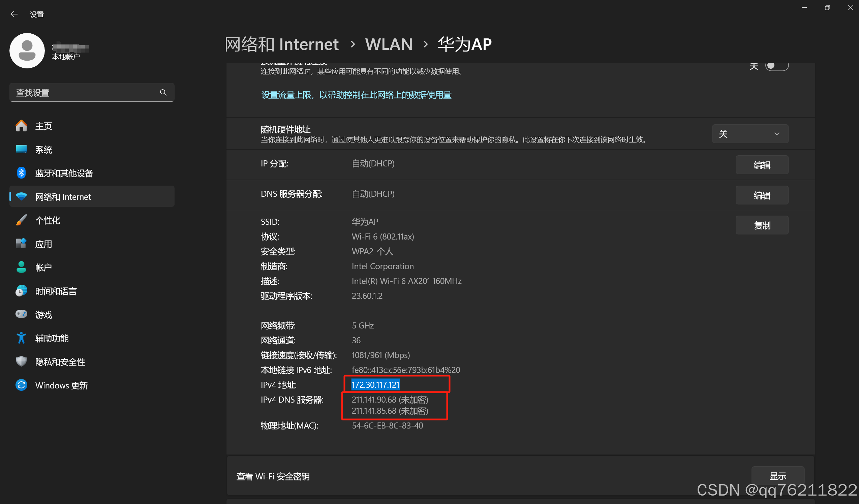
Task: Click 设置流量上限 link
Action: [356, 95]
